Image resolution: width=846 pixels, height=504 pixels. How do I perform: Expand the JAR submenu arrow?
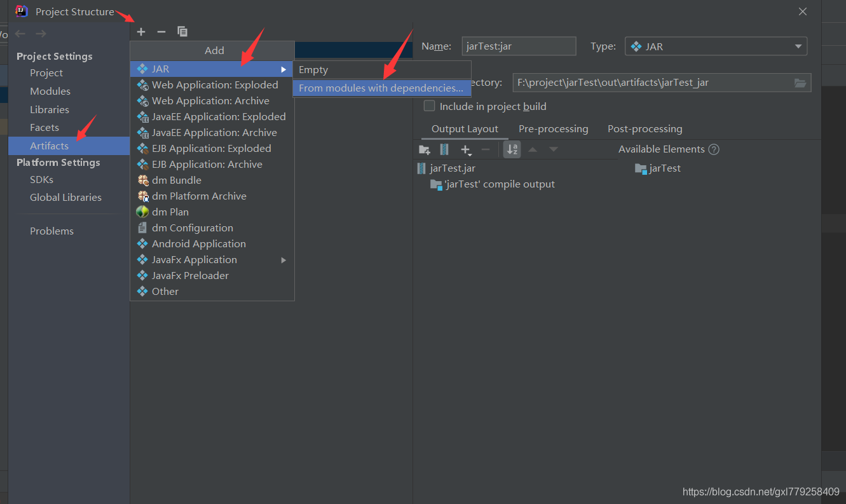[x=283, y=69]
